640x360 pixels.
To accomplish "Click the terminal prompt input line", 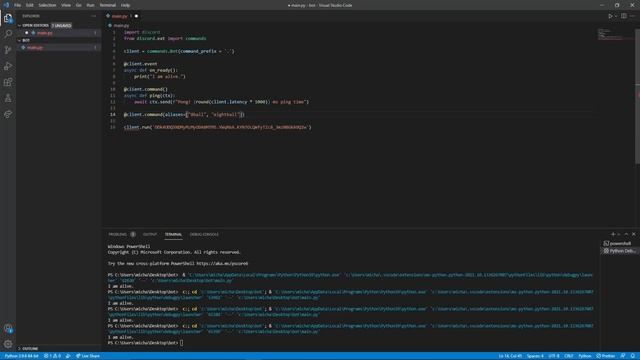I will (145, 343).
